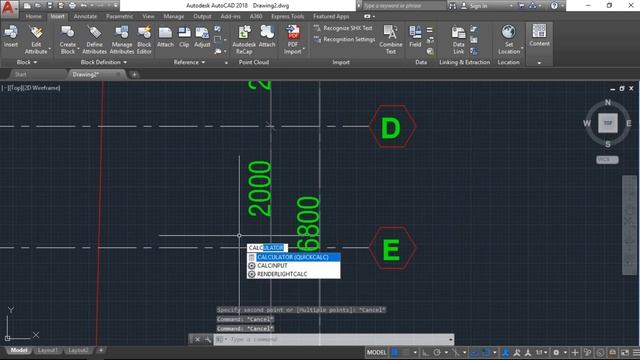Open the Express Tools ribbon tab
Viewport: 640px width, 360px height.
click(x=288, y=16)
